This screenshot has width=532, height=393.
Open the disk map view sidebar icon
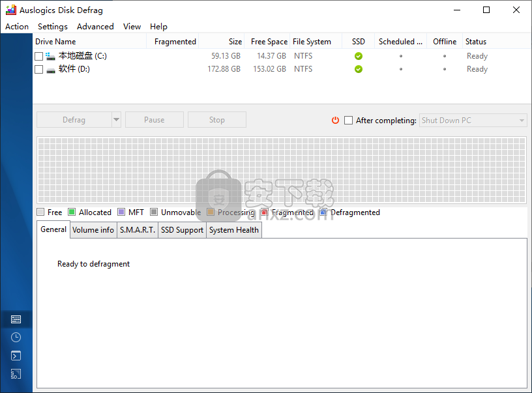click(x=16, y=319)
